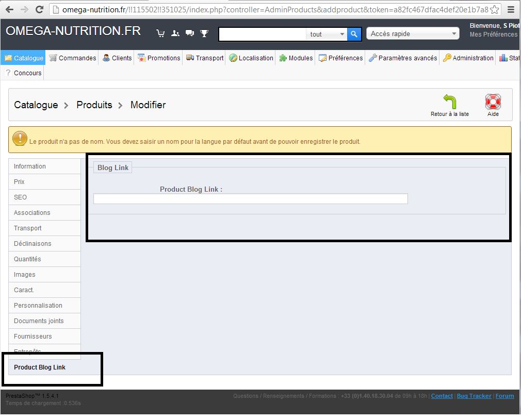Click the Paramètres avancés wrench icon
521x420 pixels.
coord(373,58)
